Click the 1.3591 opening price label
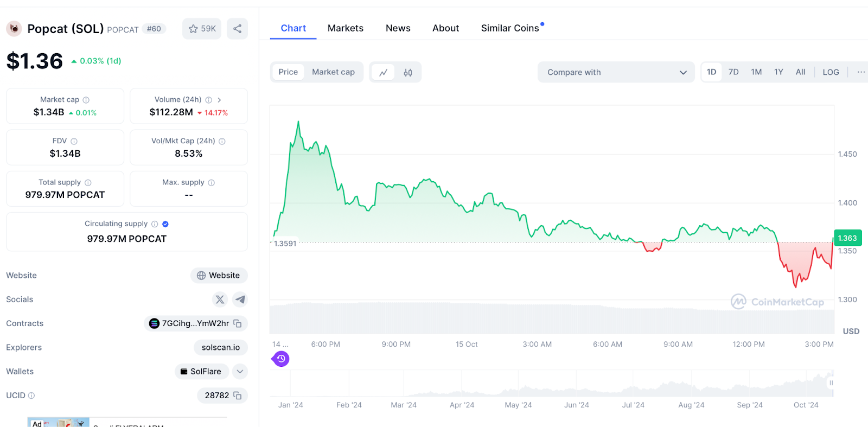868x427 pixels. (x=285, y=244)
